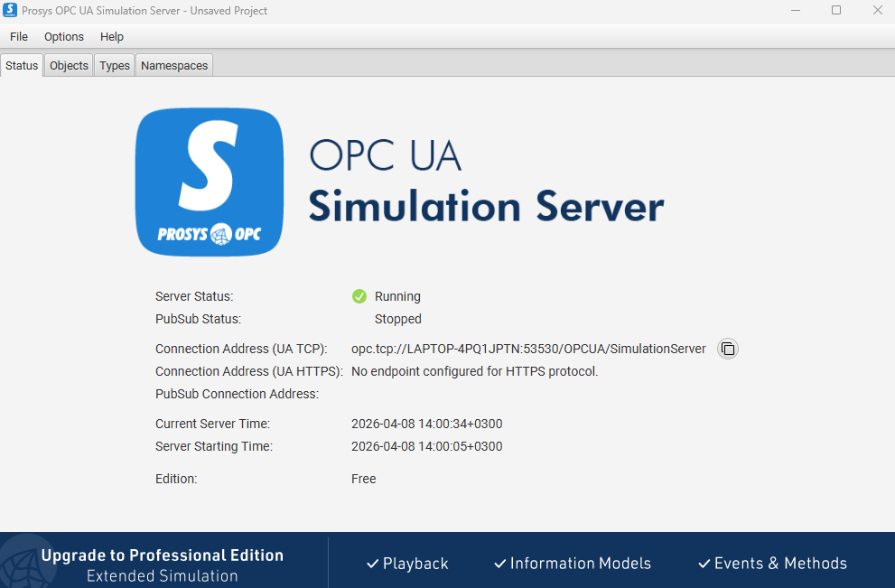Click Events & Methods feature in banner
Viewport: 895px width, 588px height.
pos(773,564)
